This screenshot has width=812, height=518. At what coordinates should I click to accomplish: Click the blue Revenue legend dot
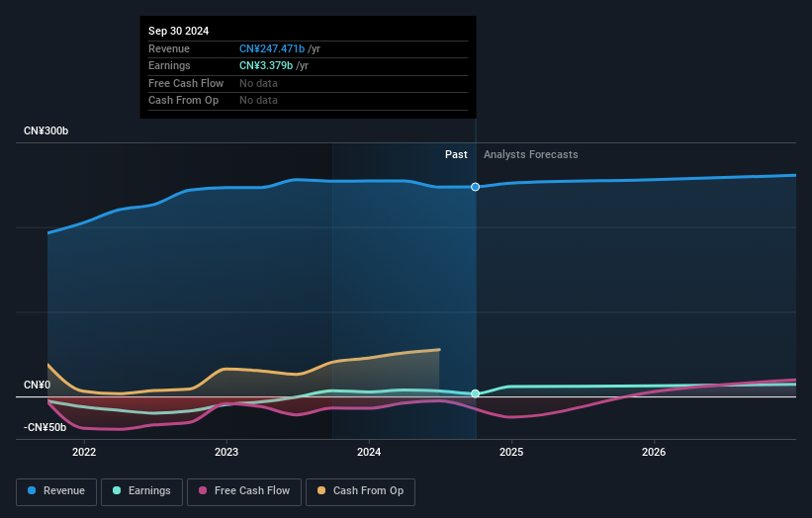pos(32,490)
